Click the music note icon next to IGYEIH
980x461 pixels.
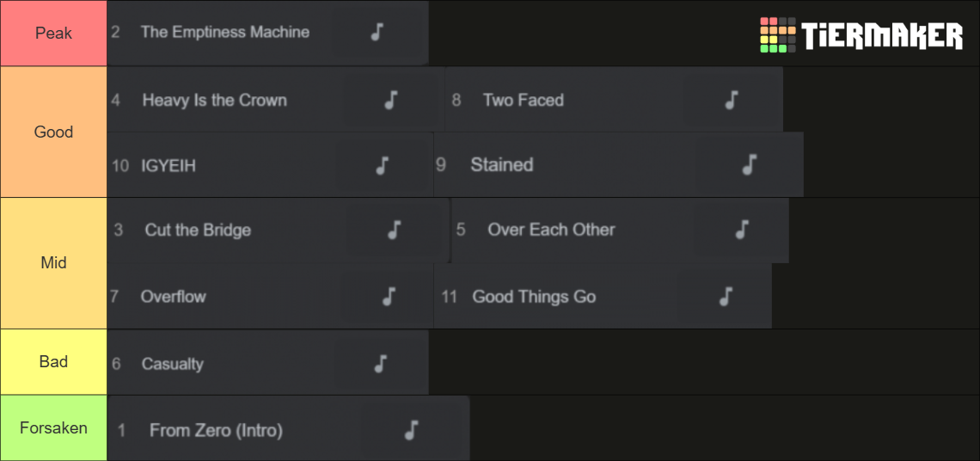[x=383, y=165]
